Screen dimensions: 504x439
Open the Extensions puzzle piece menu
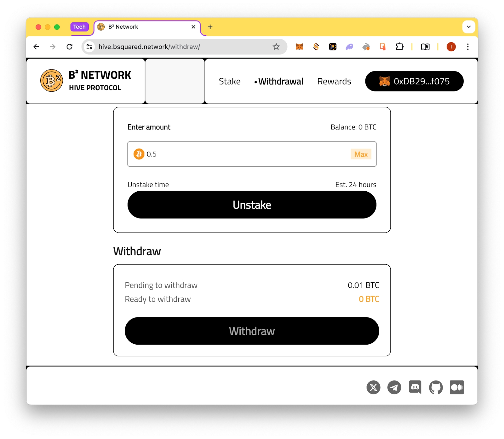399,47
